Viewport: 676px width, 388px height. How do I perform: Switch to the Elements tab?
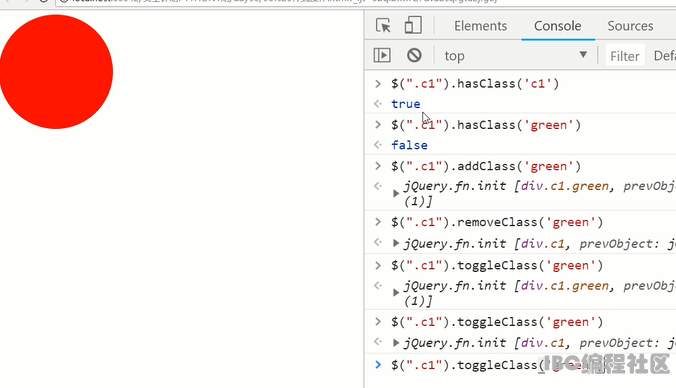tap(480, 26)
